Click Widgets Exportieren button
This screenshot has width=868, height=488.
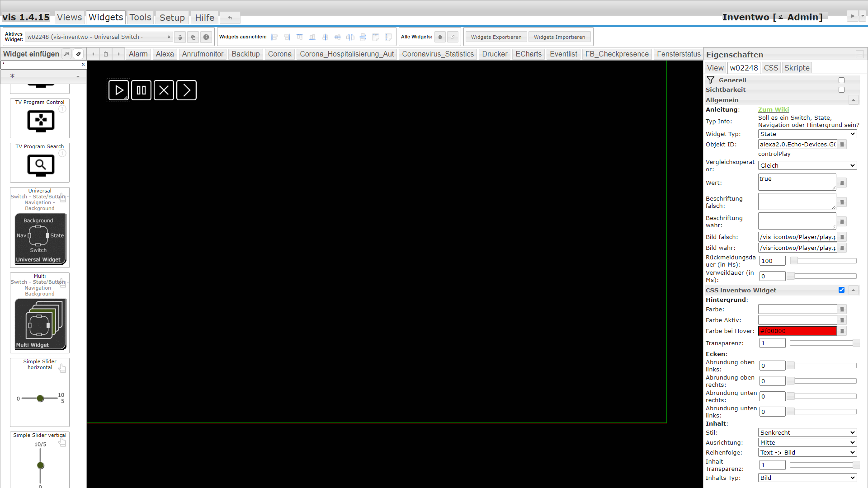point(496,37)
